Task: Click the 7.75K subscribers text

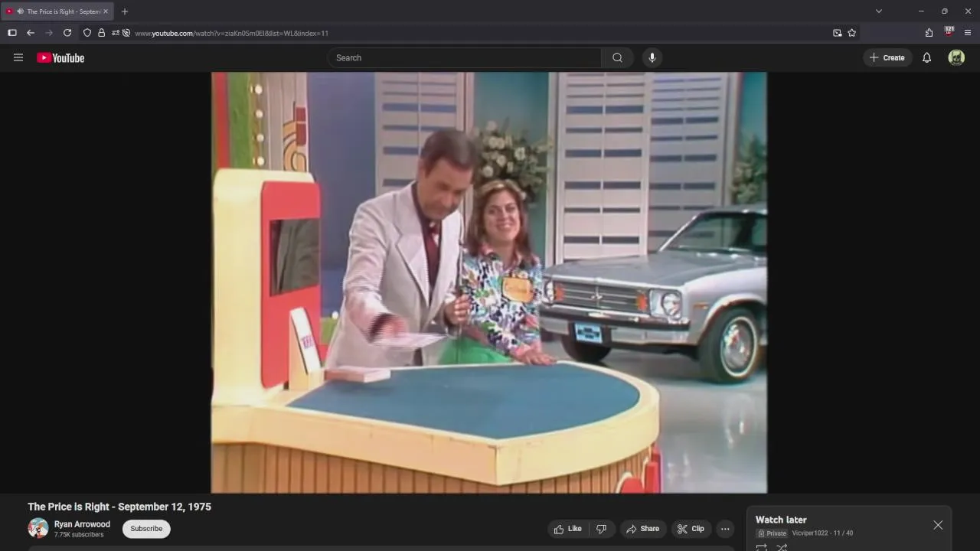Action: (79, 535)
